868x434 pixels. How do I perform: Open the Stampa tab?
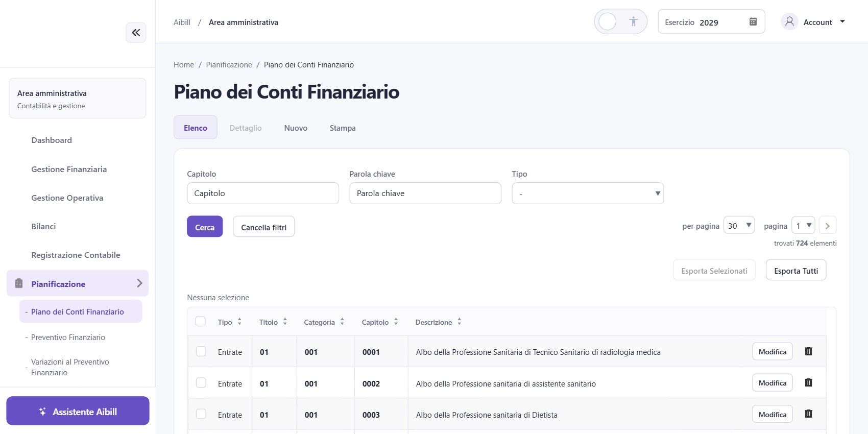point(343,128)
